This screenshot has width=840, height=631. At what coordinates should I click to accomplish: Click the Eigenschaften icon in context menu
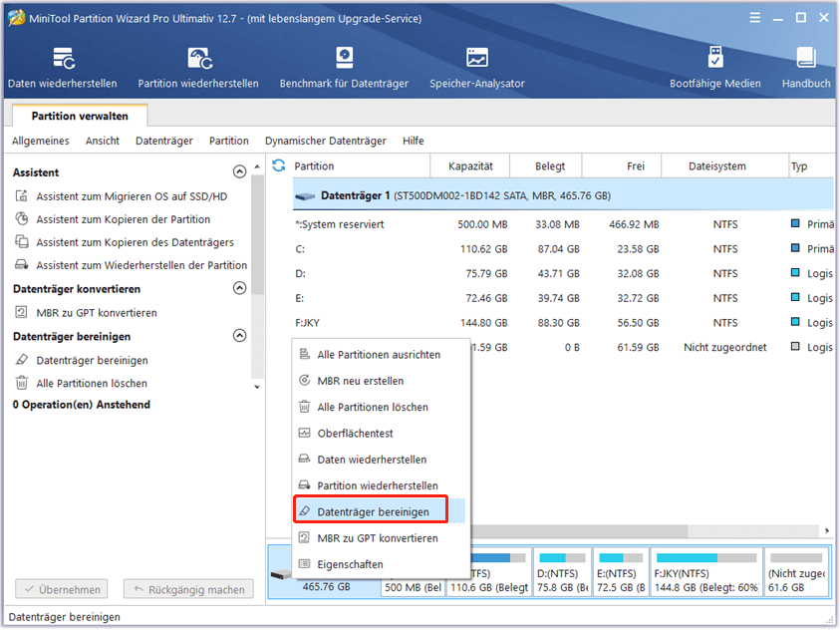tap(304, 564)
